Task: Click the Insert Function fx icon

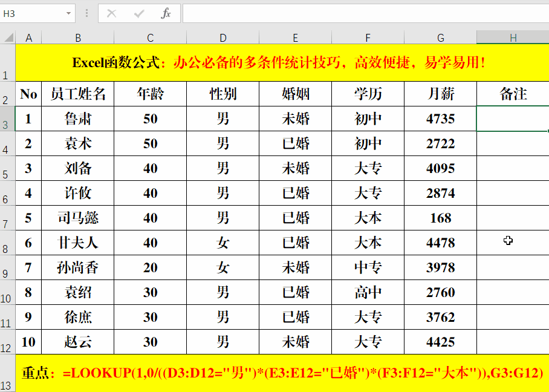Action: [x=166, y=14]
